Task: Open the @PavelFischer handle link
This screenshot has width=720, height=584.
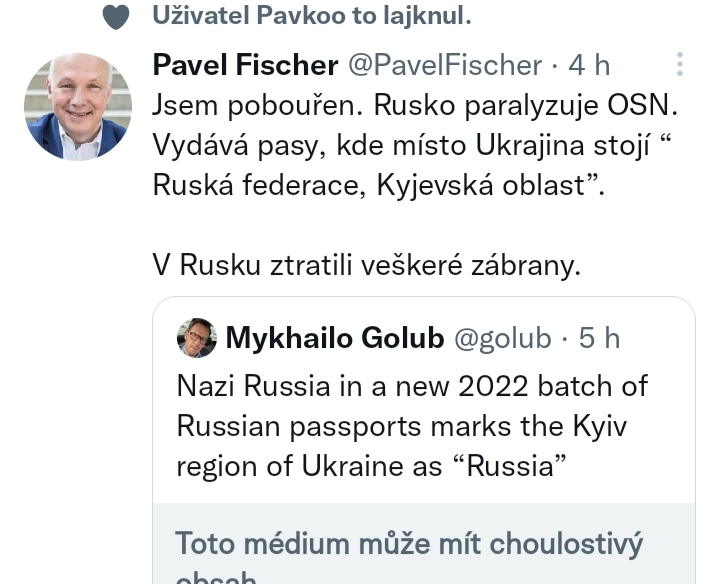Action: (444, 65)
